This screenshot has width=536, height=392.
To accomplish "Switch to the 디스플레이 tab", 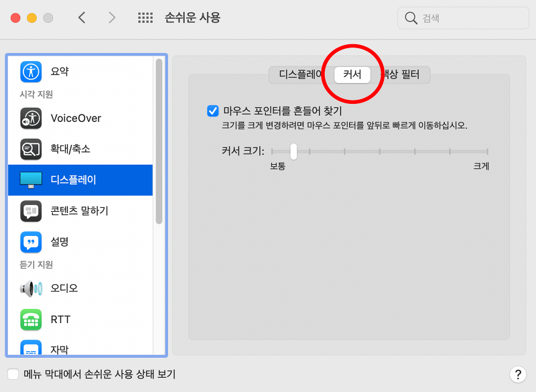I will point(300,74).
